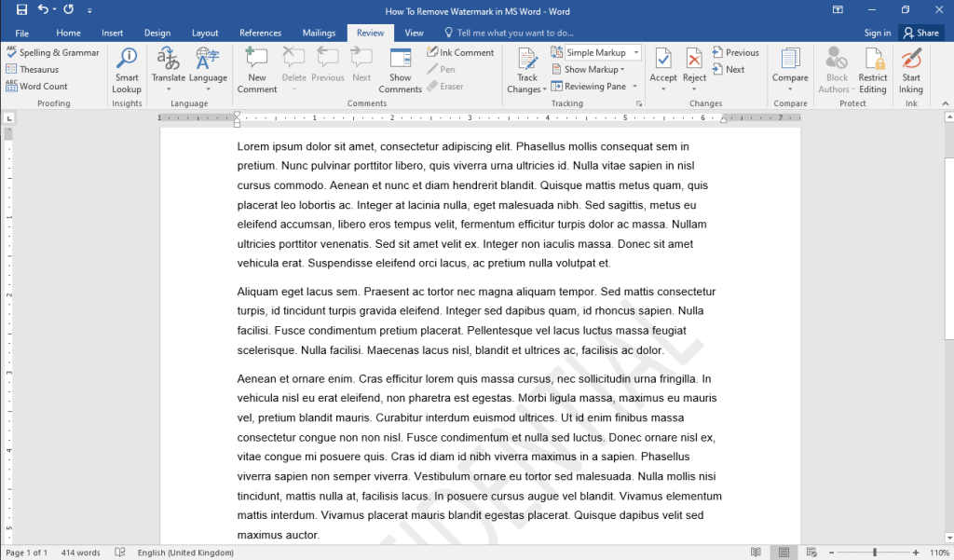Toggle Track Changes on

(x=527, y=64)
